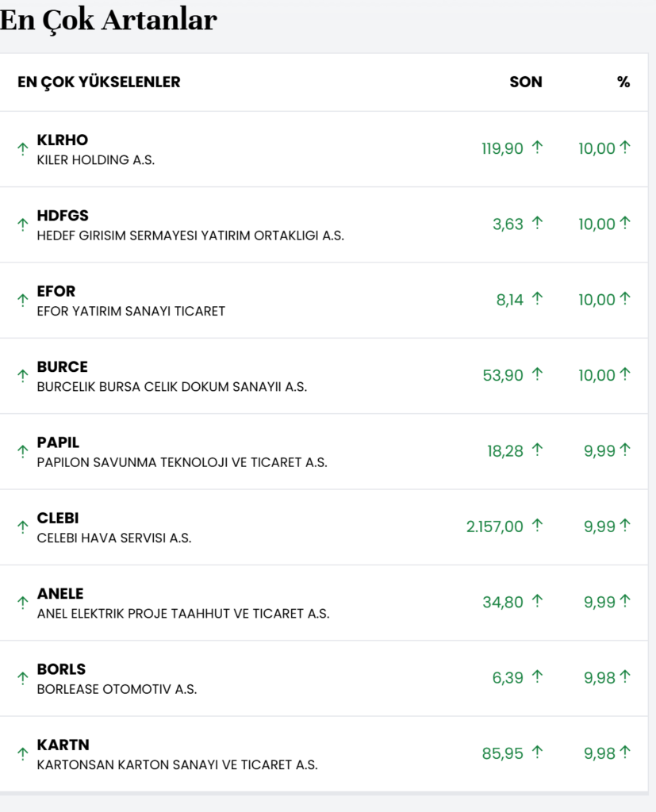Open Kartonsan Karton Sanayi ve Ticaret listing
Viewport: 656px width, 812px height.
[177, 765]
